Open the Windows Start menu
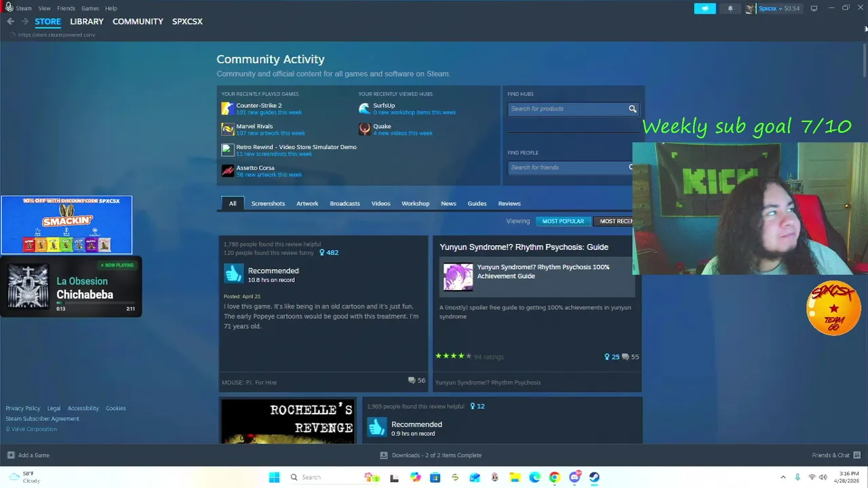 pos(274,477)
